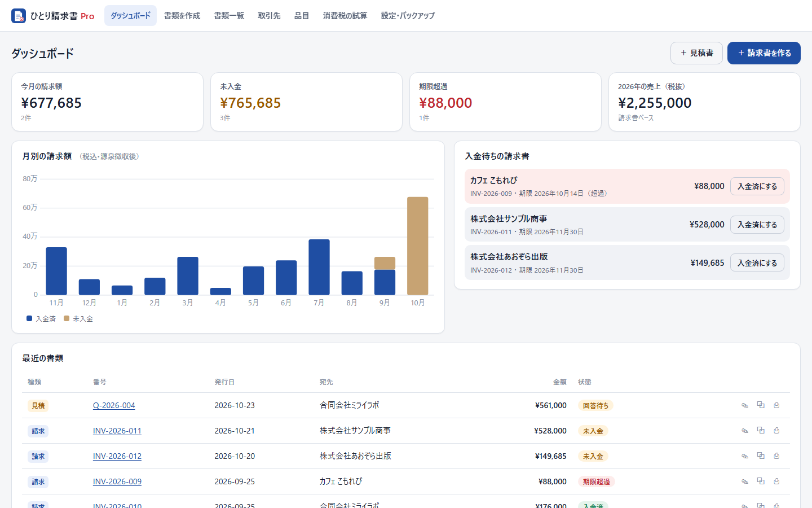Switch to the 書類一覧 tab

click(229, 16)
